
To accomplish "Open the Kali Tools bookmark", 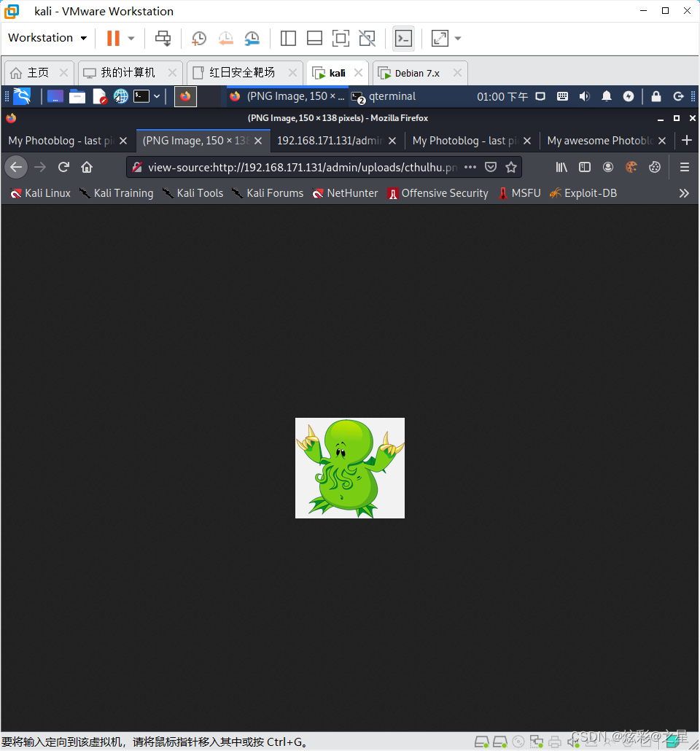I will click(x=192, y=193).
